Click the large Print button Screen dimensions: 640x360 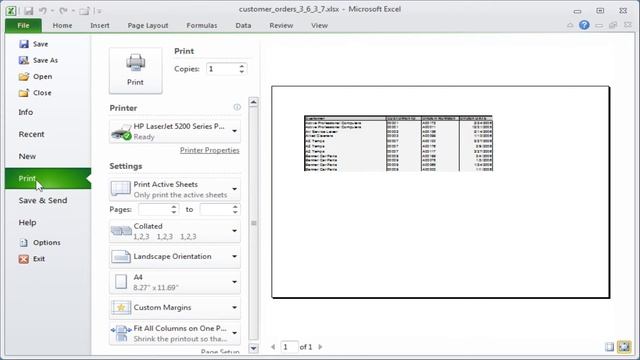136,70
